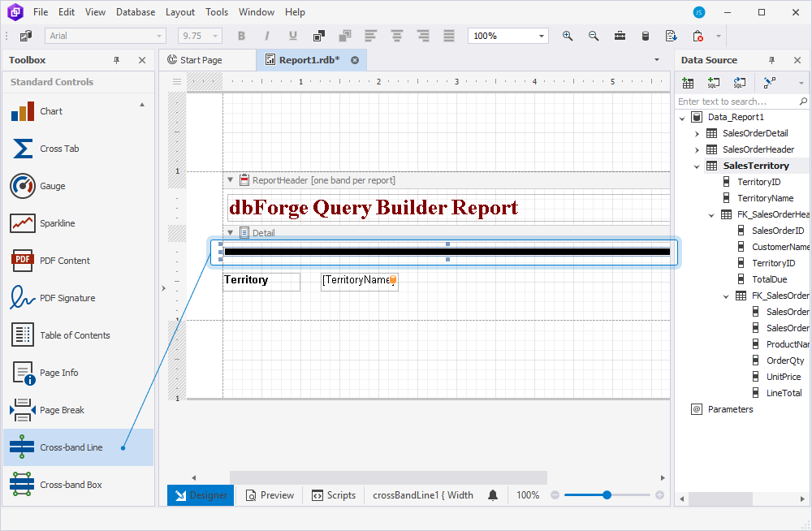Viewport: 812px width, 531px height.
Task: Choose the Page Info control
Action: 78,373
